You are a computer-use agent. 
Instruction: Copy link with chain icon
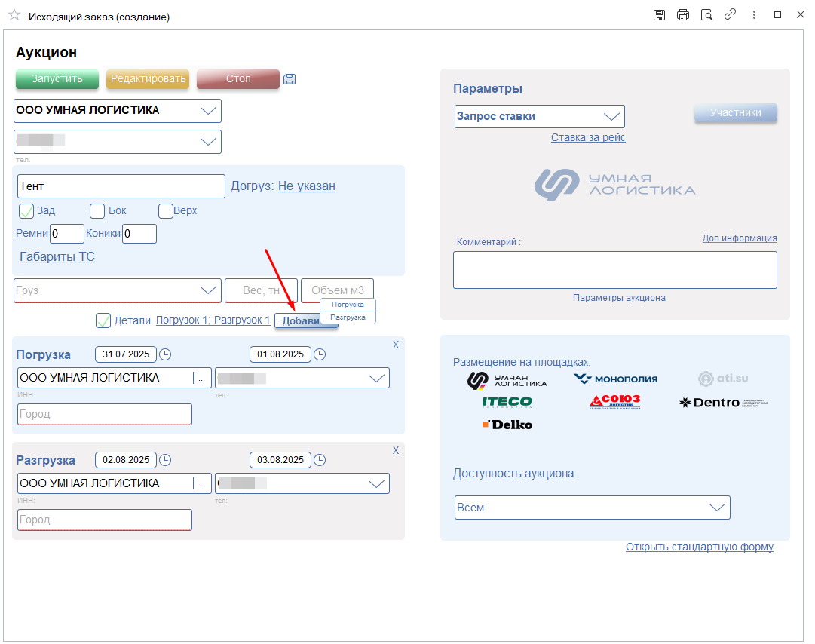point(731,14)
